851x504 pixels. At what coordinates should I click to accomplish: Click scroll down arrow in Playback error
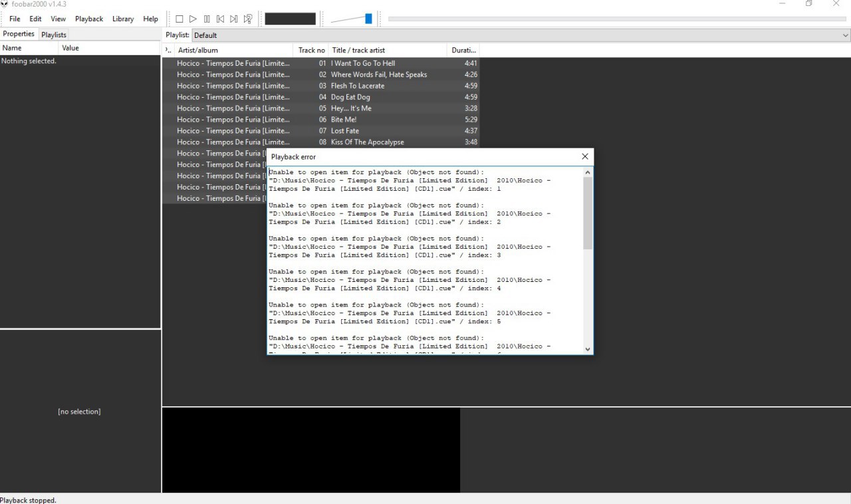click(x=588, y=348)
